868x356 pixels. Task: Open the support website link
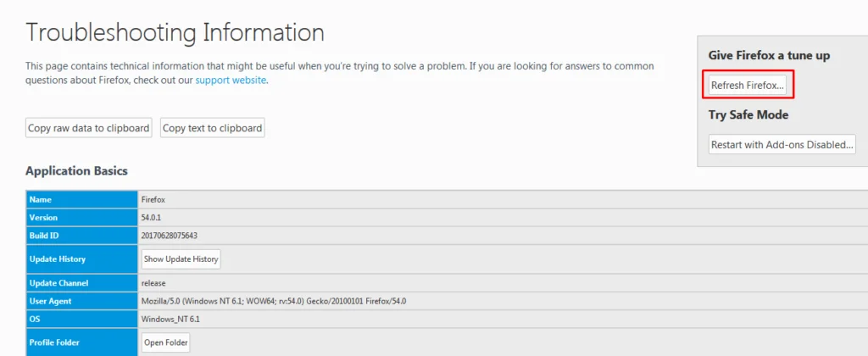(x=231, y=80)
